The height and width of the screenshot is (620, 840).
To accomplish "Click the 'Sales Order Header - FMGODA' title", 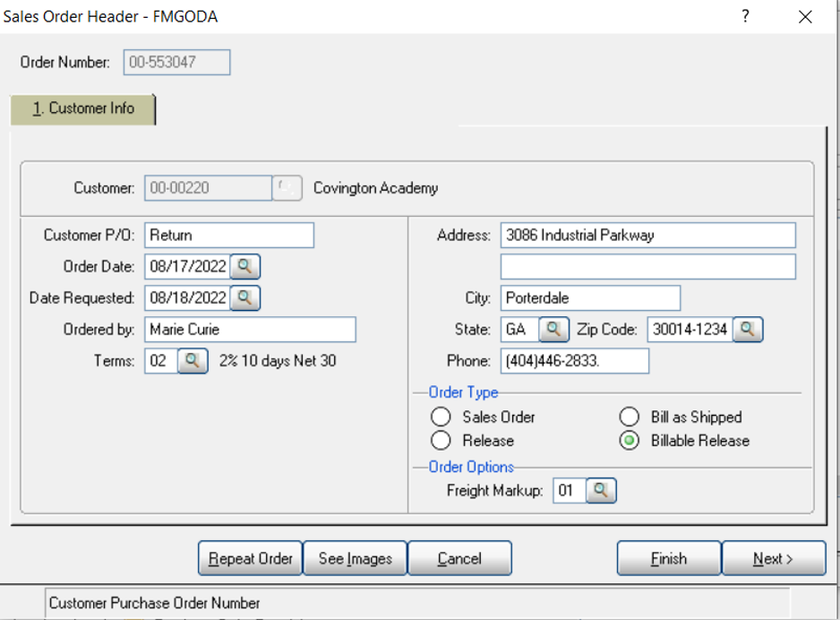I will [110, 17].
